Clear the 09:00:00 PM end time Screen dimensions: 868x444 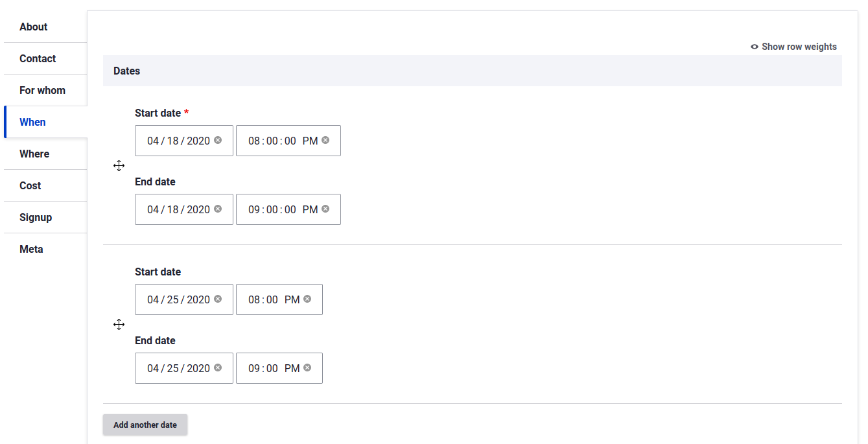[326, 209]
